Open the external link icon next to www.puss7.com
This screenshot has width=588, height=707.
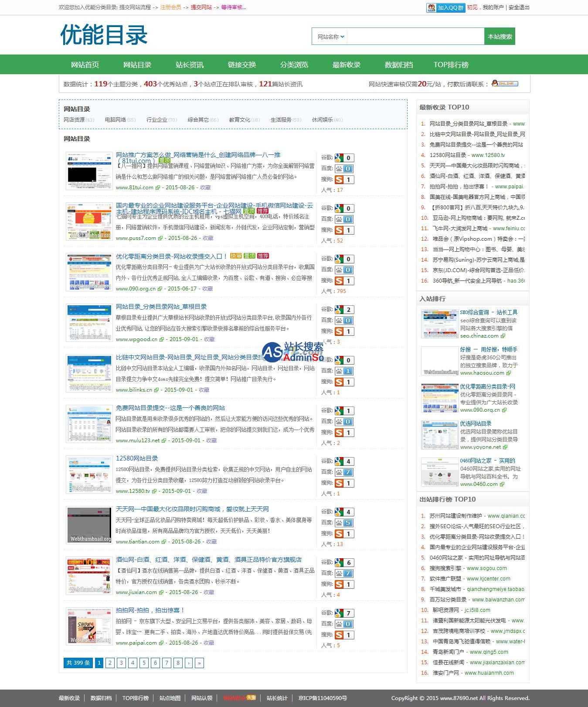(x=160, y=238)
